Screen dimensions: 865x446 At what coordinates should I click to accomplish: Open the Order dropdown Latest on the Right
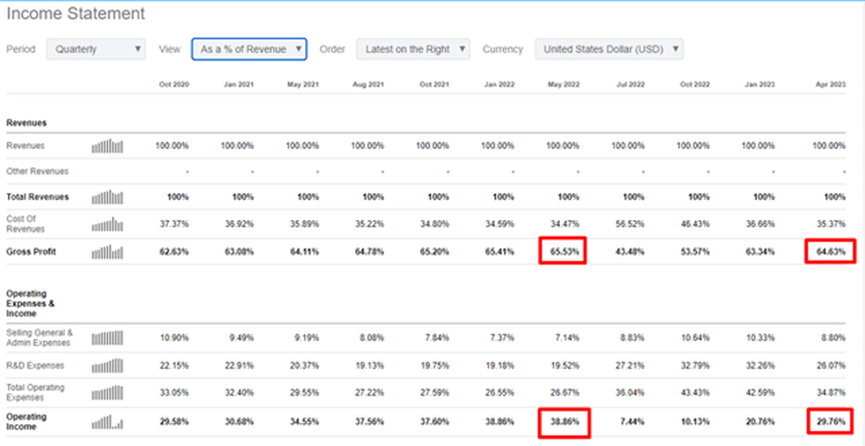coord(413,49)
